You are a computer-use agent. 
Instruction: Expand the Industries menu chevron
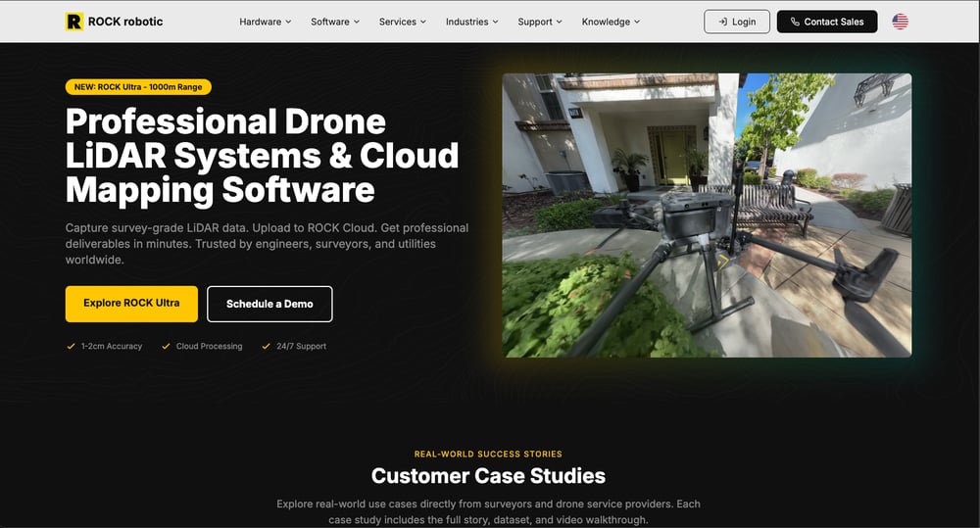pos(495,22)
